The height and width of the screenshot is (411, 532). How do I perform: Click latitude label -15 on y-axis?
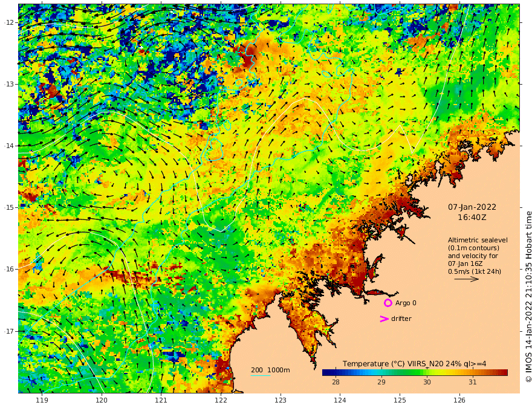(x=9, y=207)
